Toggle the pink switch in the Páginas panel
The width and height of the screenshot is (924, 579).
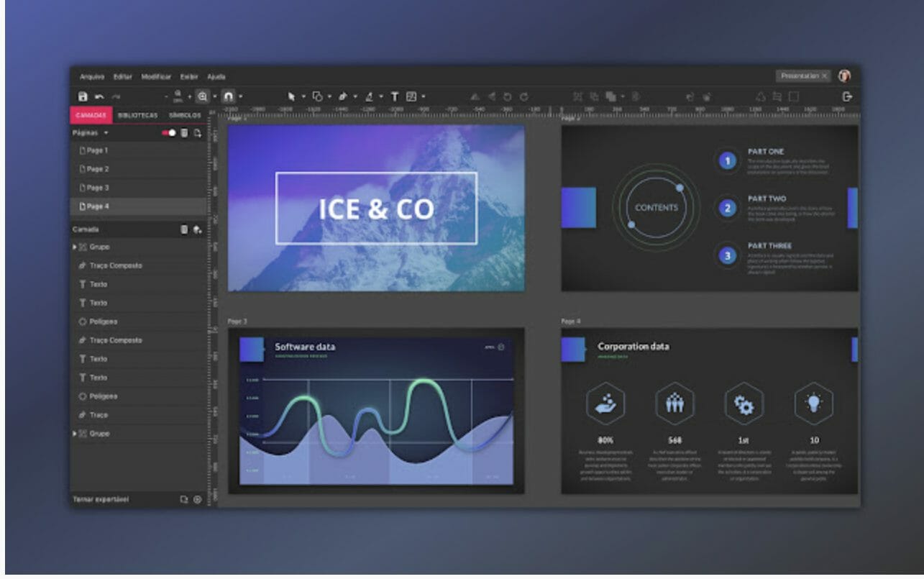click(169, 133)
